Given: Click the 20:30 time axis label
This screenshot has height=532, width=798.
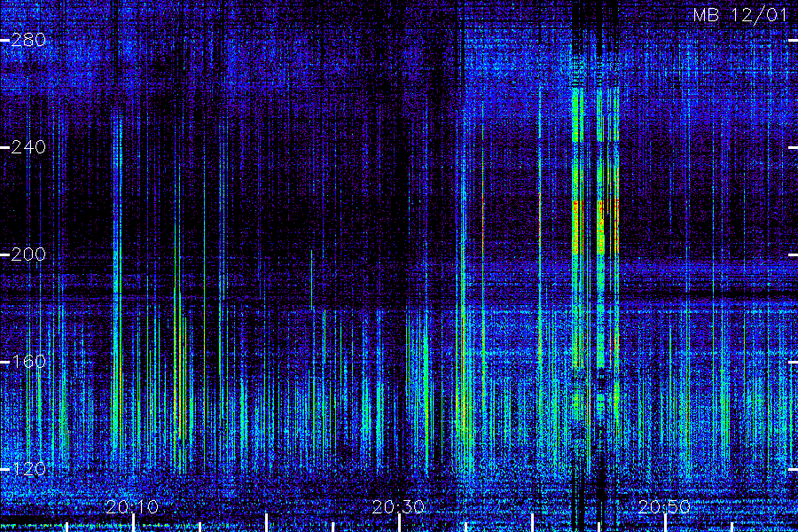Looking at the screenshot, I should [x=398, y=506].
